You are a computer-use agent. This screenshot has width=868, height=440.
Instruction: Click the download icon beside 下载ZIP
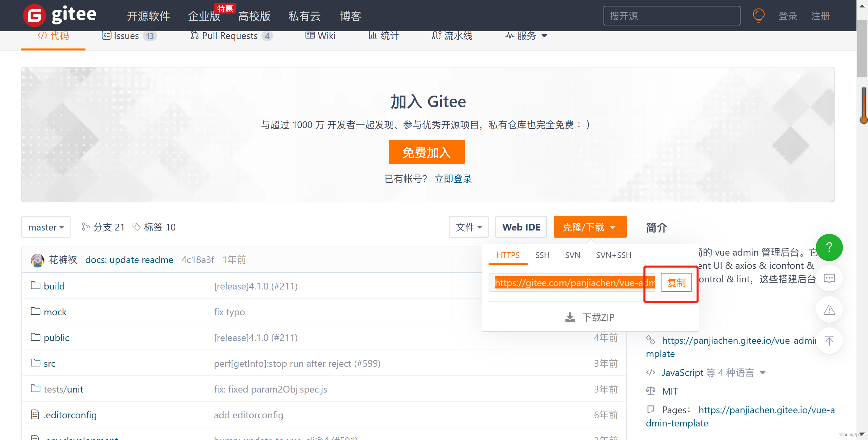[570, 317]
